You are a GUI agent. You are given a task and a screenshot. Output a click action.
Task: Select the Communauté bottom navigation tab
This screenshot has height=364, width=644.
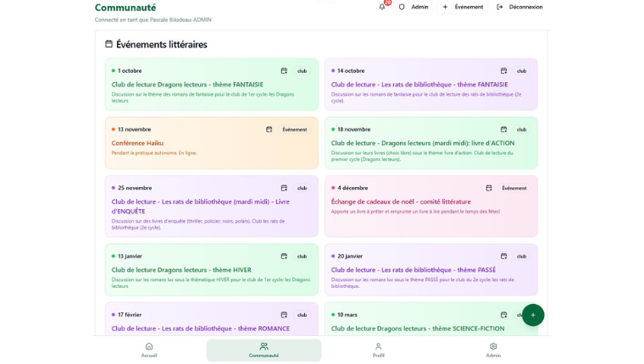tap(264, 350)
